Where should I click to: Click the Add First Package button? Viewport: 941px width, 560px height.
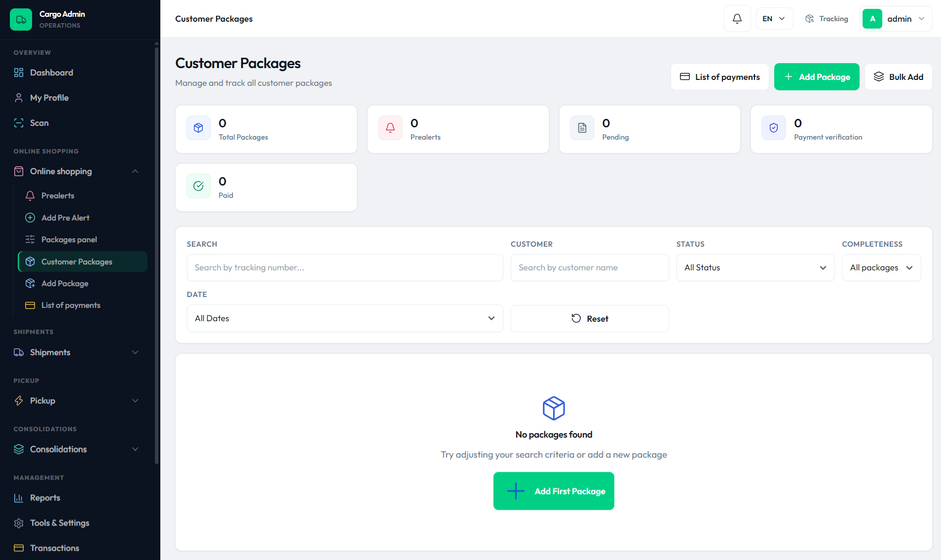pos(554,491)
